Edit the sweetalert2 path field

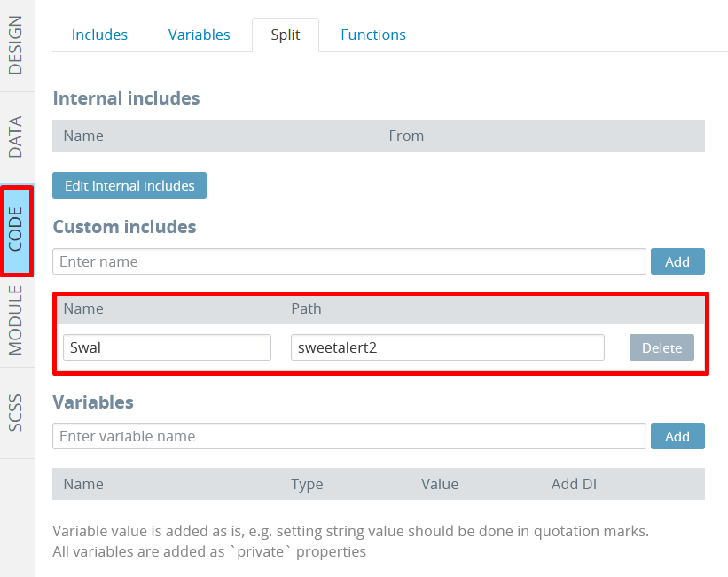[448, 347]
